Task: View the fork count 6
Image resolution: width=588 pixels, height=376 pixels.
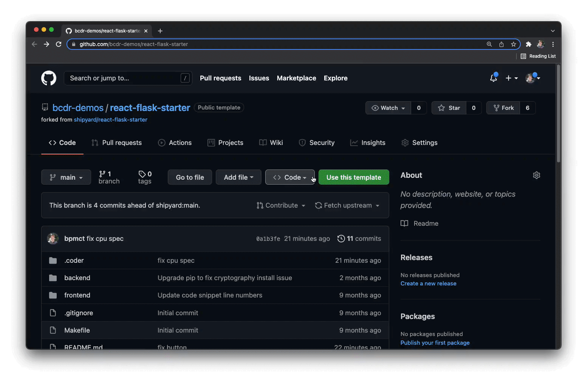Action: [528, 108]
